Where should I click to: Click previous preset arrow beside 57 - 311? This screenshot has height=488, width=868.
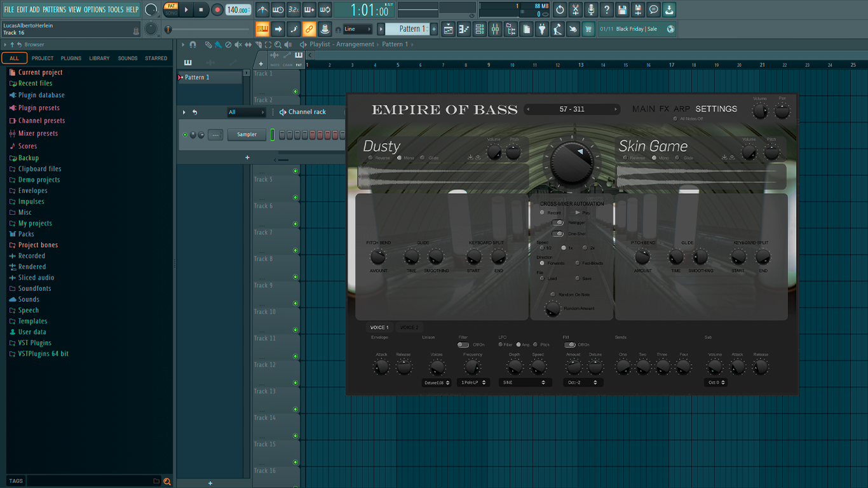coord(528,109)
